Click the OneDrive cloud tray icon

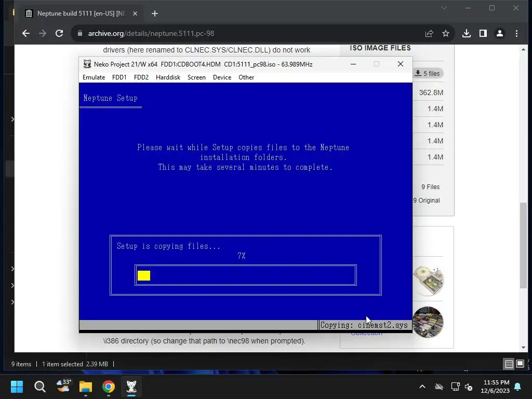[x=439, y=387]
